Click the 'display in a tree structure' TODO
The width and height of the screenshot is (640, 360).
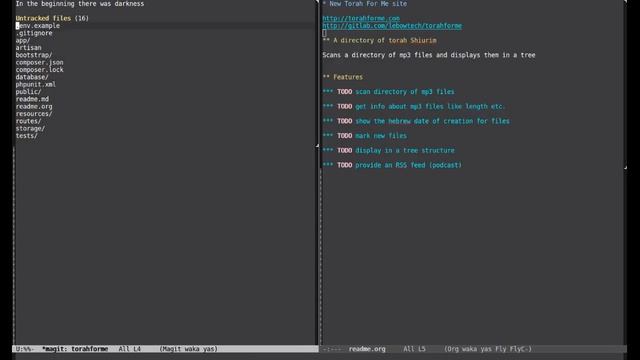coord(388,151)
